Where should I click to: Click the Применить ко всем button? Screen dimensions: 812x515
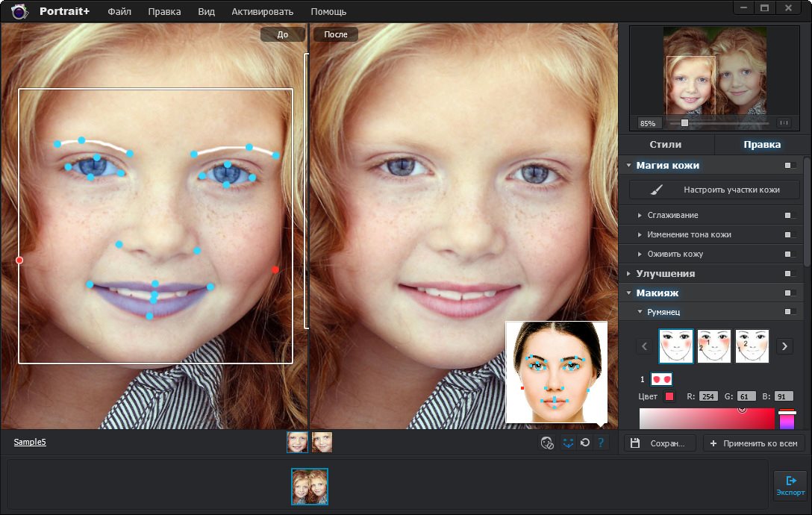(752, 443)
